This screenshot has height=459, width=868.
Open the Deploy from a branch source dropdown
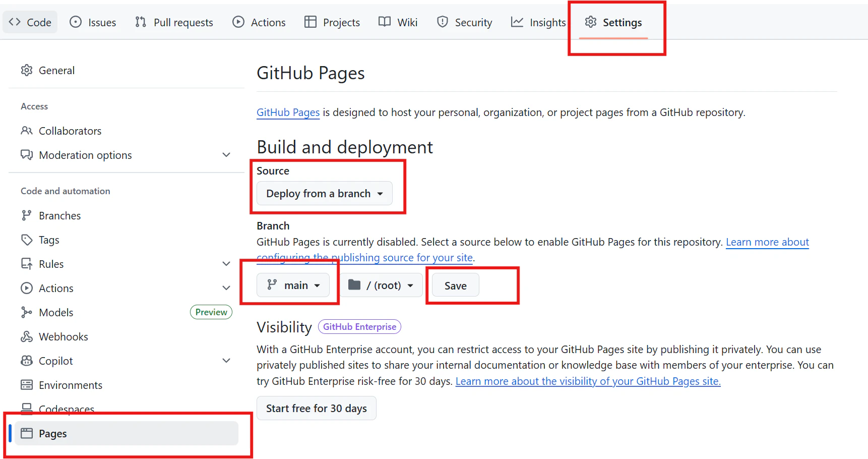(x=325, y=194)
